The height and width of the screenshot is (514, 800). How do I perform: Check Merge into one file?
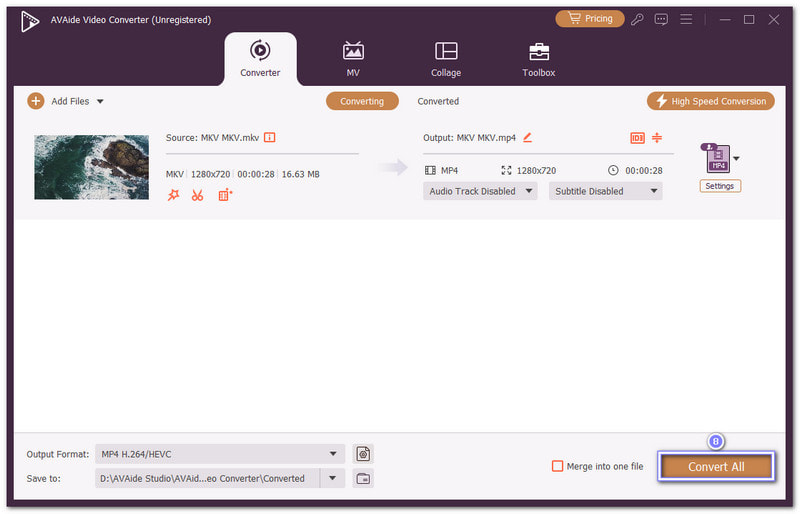558,466
